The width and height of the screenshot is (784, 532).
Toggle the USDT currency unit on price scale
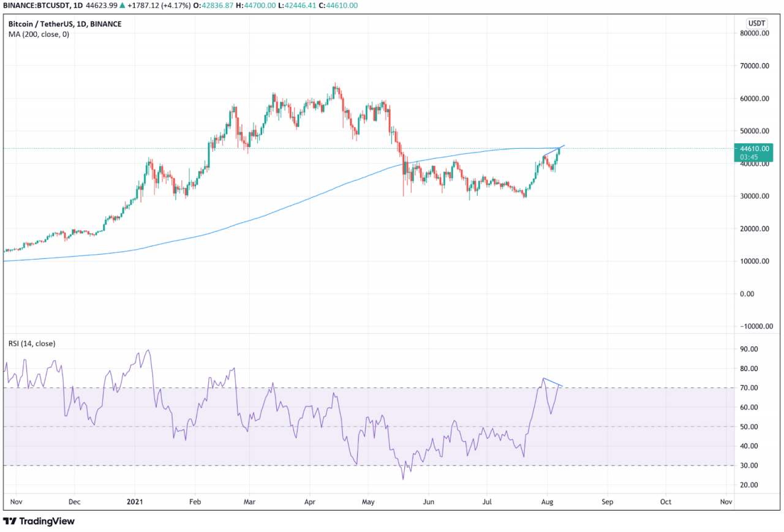[757, 23]
